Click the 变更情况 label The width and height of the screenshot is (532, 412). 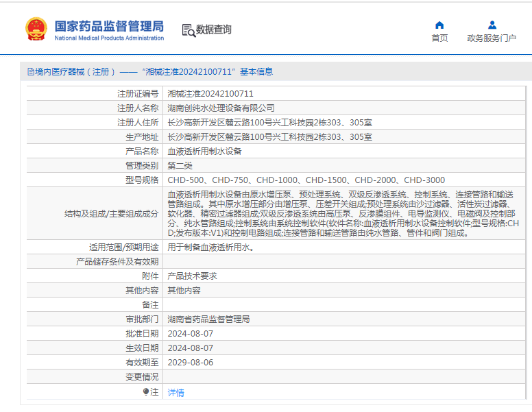click(x=142, y=377)
